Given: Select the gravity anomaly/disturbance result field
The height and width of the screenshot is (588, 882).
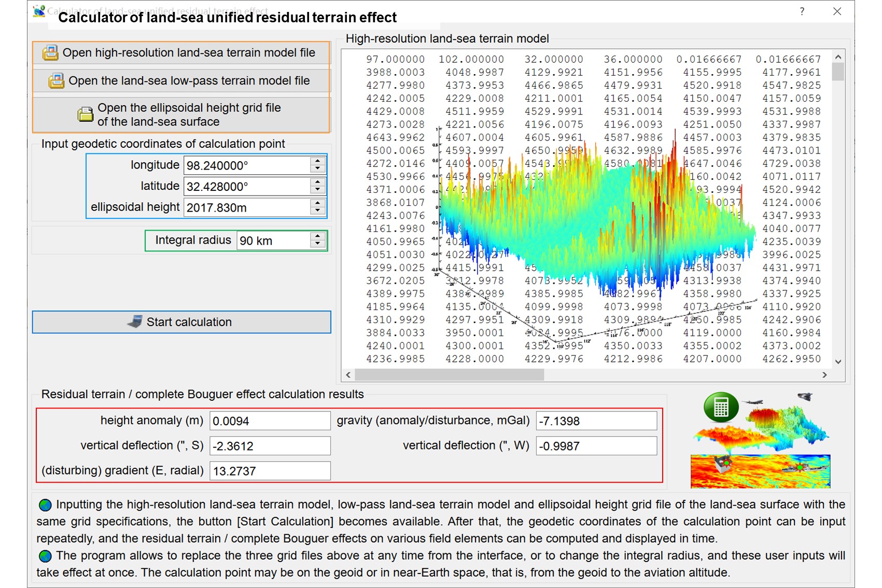Looking at the screenshot, I should (x=596, y=421).
